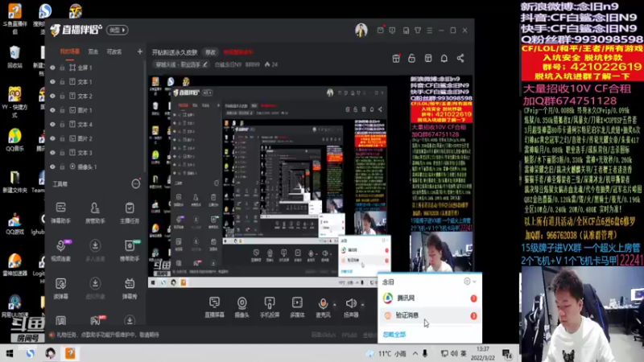This screenshot has height=362, width=644.
Task: Hide the 摄像头 1 layer
Action: tap(52, 167)
